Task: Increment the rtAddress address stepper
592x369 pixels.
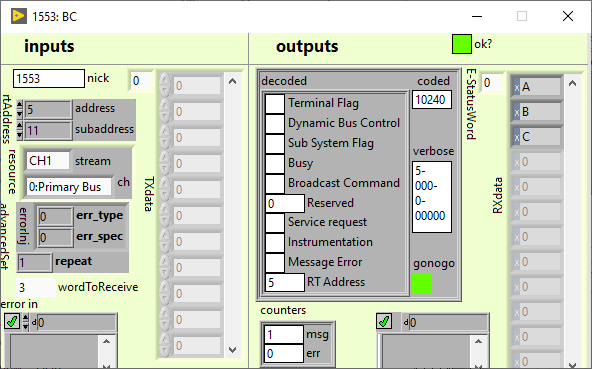Action: (x=20, y=105)
